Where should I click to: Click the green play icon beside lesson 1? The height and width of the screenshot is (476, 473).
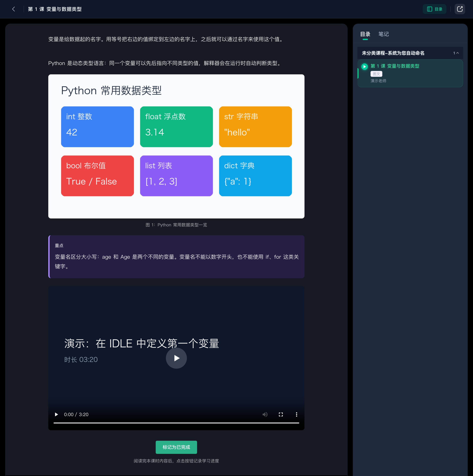tap(364, 66)
